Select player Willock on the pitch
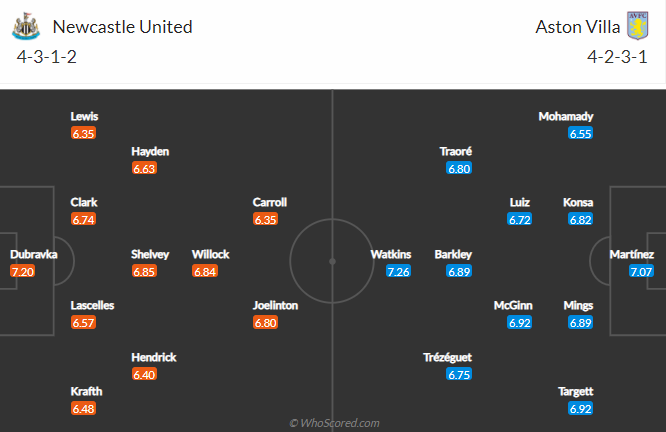Screen dimensions: 666x432 click(210, 254)
